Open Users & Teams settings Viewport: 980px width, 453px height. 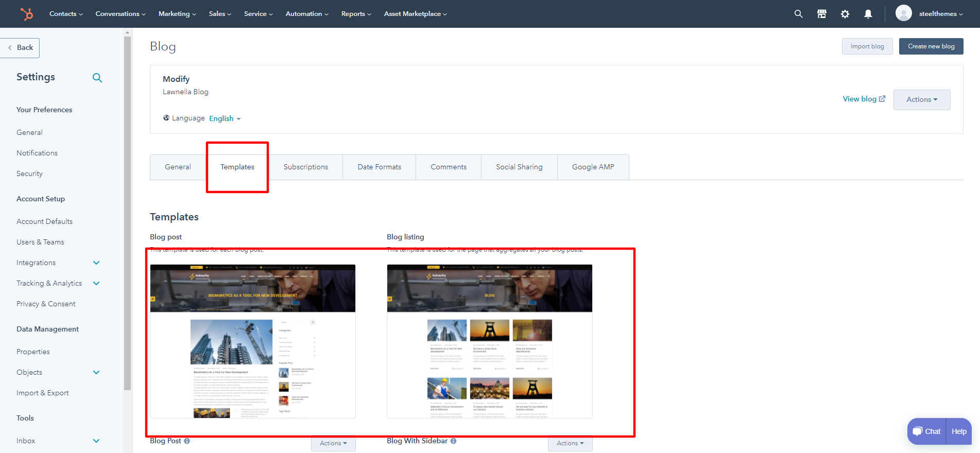click(x=40, y=242)
